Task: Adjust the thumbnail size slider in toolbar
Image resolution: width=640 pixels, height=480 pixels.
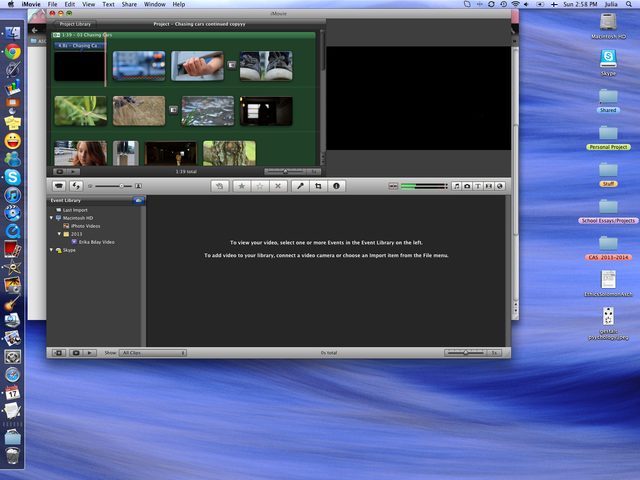Action: coord(114,186)
